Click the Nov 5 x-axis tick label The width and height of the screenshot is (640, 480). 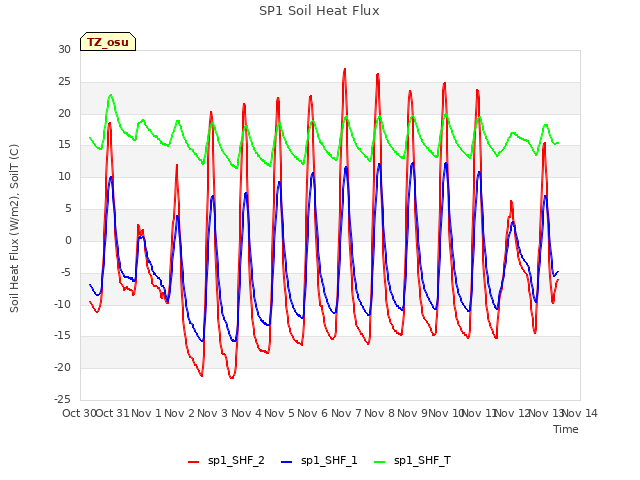pyautogui.click(x=279, y=413)
